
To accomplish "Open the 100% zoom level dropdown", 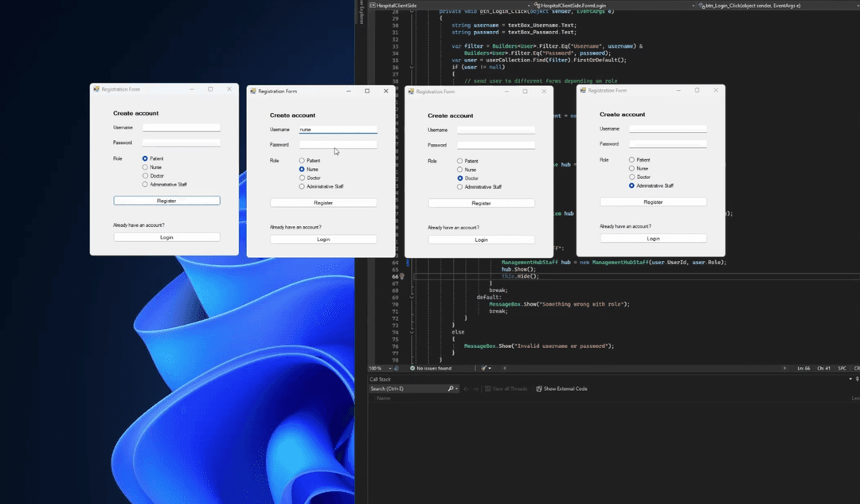I will 389,368.
